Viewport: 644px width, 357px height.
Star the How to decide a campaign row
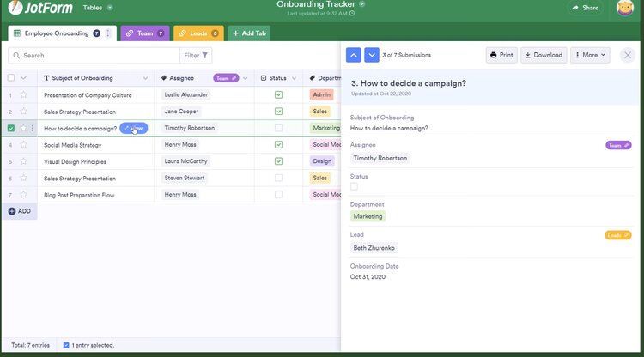pyautogui.click(x=24, y=128)
